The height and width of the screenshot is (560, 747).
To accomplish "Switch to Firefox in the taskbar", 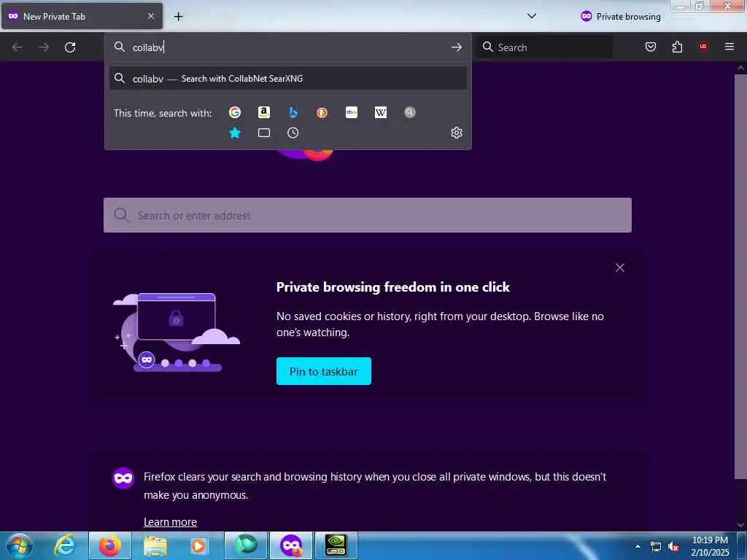I will point(110,545).
